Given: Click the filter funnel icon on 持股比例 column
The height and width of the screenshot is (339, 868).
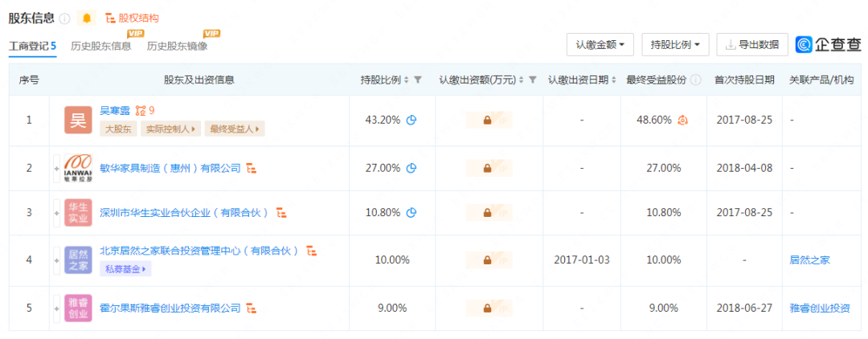Looking at the screenshot, I should pyautogui.click(x=418, y=80).
